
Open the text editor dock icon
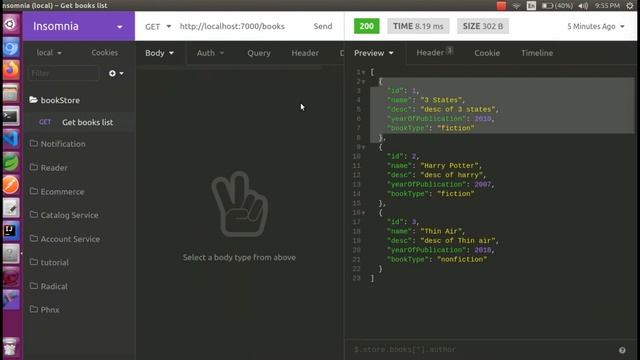pos(11,208)
